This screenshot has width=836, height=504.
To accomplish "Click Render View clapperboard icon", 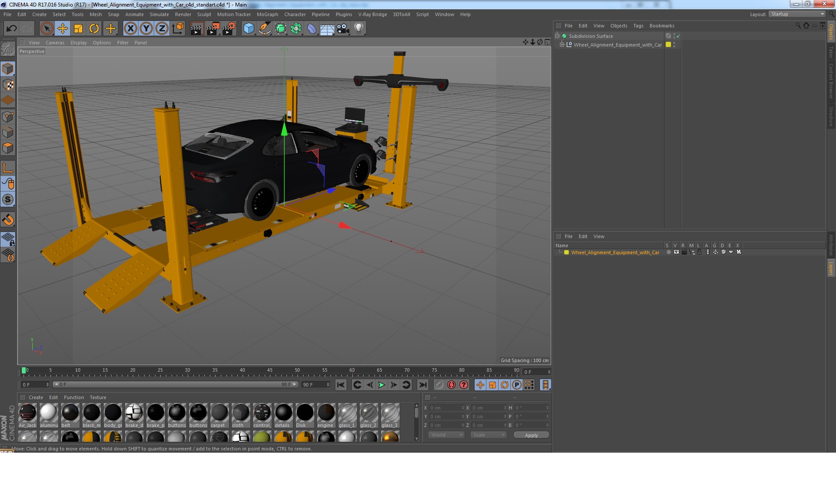I will pyautogui.click(x=197, y=29).
